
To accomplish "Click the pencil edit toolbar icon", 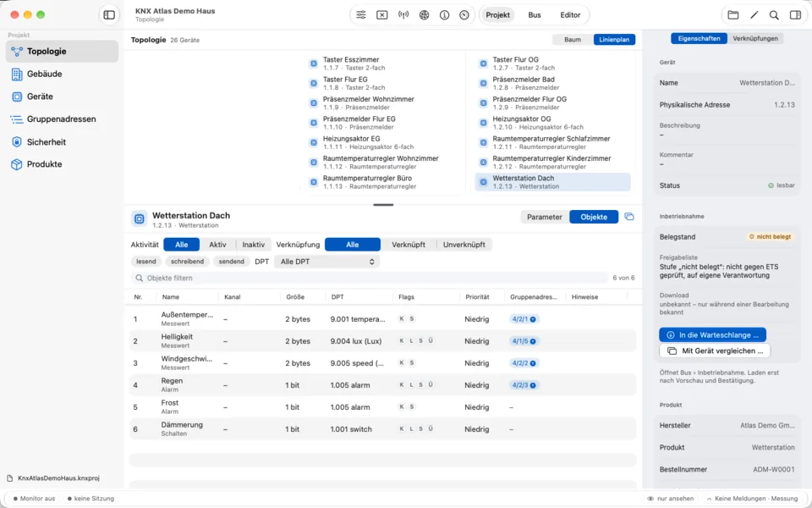I will pyautogui.click(x=754, y=15).
